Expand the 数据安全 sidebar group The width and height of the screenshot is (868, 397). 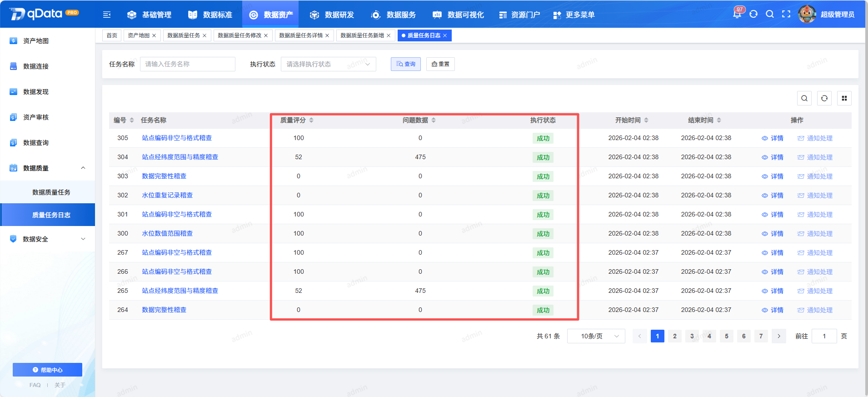click(48, 239)
